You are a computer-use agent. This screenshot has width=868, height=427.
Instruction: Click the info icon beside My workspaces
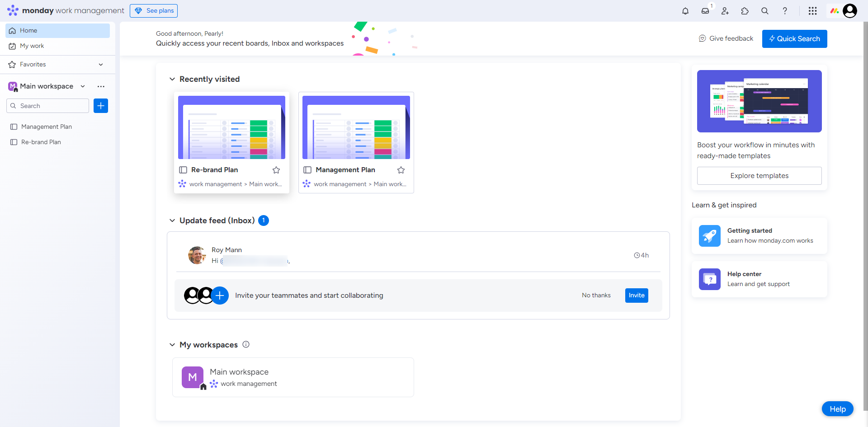[246, 344]
